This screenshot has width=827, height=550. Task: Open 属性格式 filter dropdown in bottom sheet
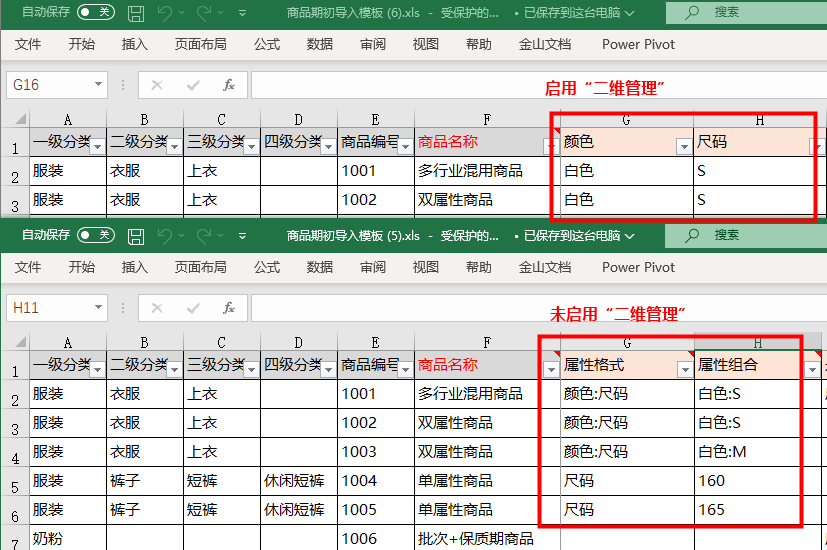point(685,370)
